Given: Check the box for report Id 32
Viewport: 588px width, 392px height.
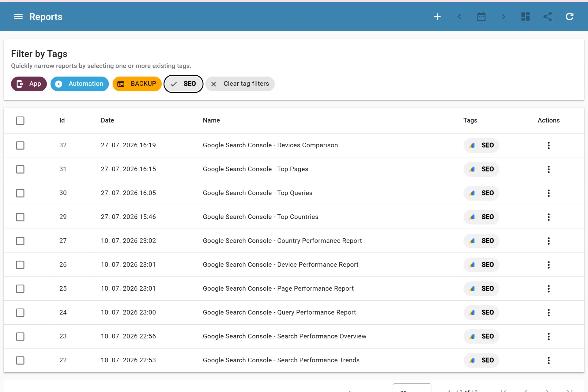Looking at the screenshot, I should (x=20, y=145).
